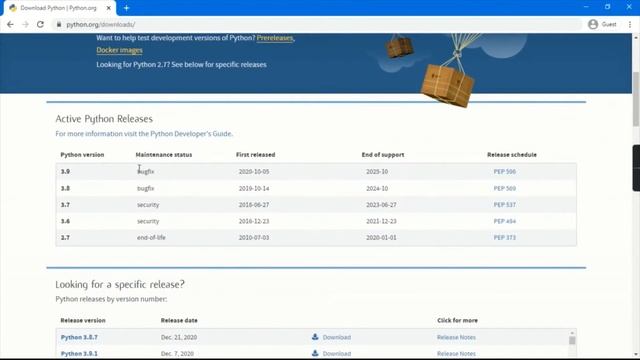Click first released date '2019-10-14'
Image resolution: width=640 pixels, height=360 pixels.
pyautogui.click(x=254, y=188)
